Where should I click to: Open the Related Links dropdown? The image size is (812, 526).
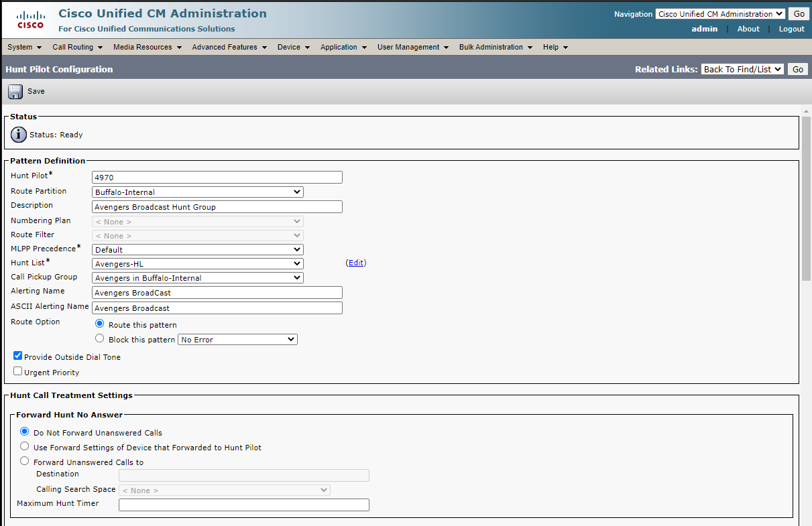tap(742, 69)
